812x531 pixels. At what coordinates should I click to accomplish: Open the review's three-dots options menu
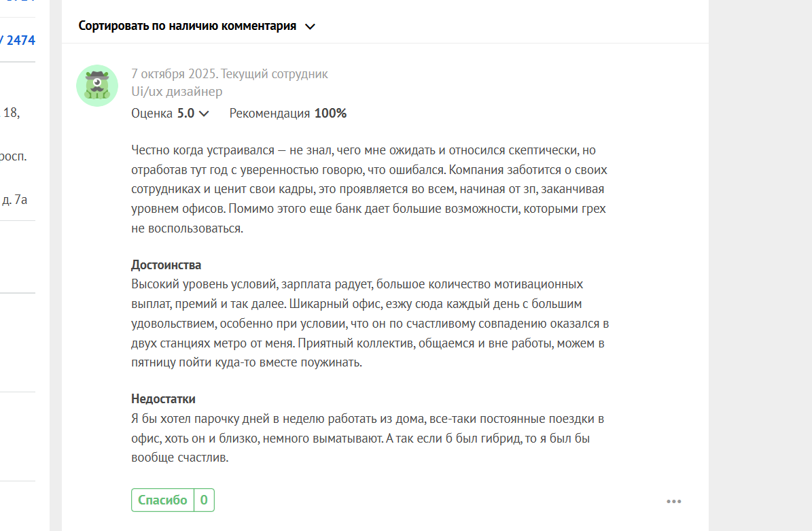click(x=673, y=502)
